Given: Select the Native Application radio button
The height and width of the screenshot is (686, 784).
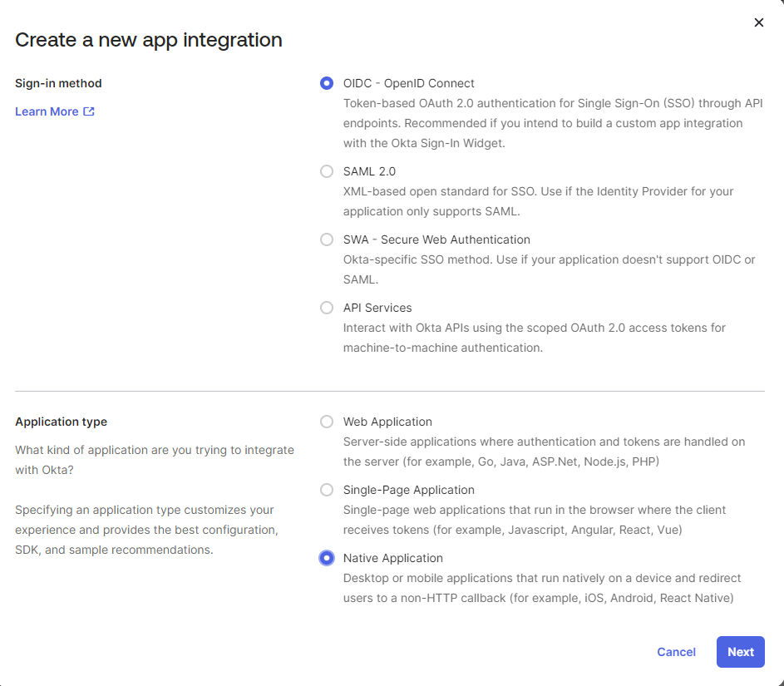Looking at the screenshot, I should tap(327, 558).
